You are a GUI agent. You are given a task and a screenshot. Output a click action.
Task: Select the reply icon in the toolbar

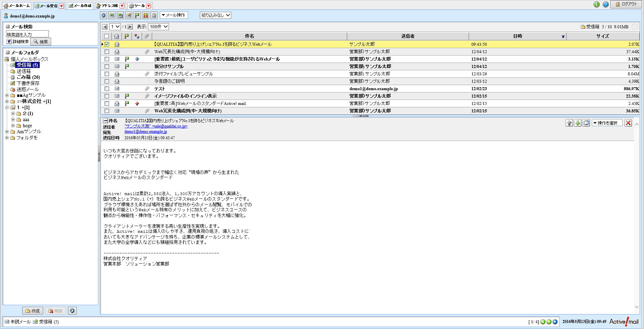click(112, 15)
